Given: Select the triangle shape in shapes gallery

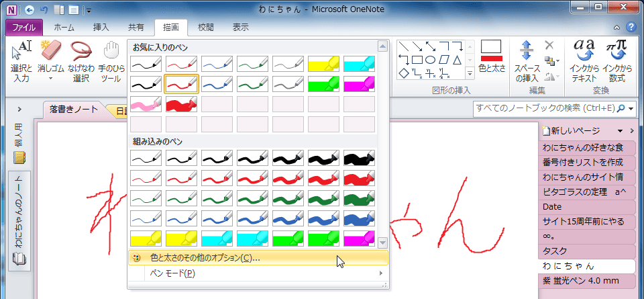Looking at the screenshot, I should point(458,60).
